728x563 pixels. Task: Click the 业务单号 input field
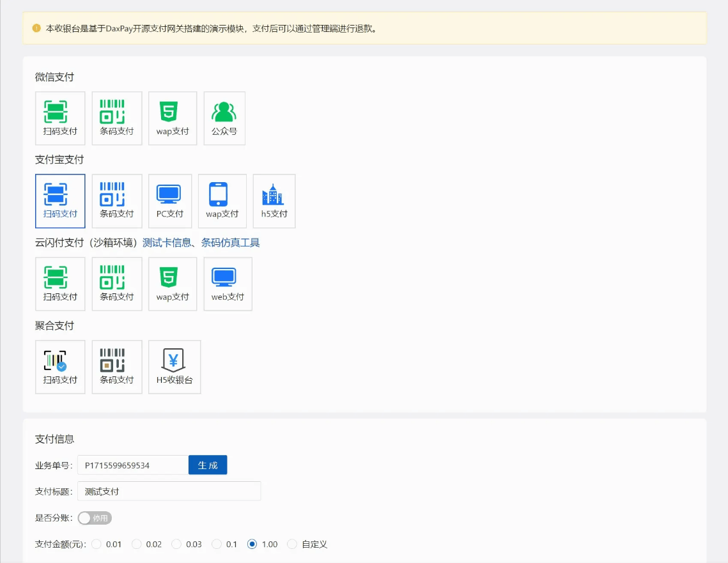pos(132,465)
